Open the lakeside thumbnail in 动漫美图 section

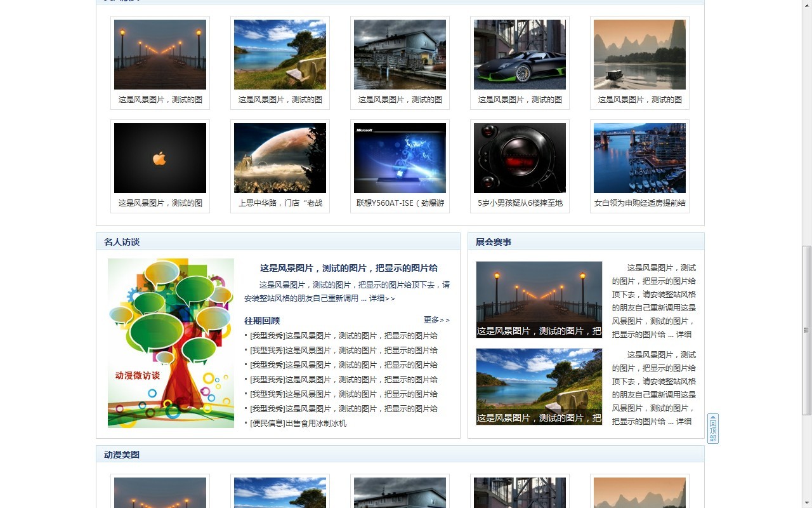(280, 493)
